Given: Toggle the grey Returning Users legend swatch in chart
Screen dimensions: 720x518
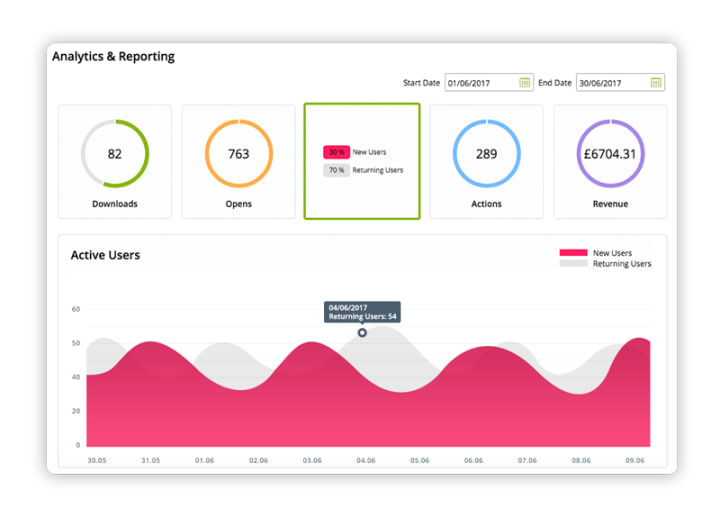Looking at the screenshot, I should (573, 264).
